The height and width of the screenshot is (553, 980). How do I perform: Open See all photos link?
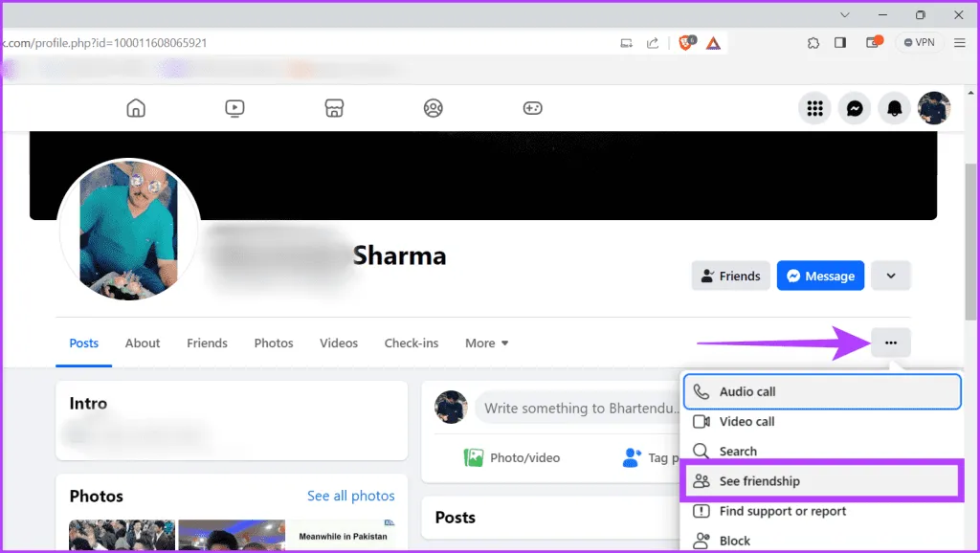pyautogui.click(x=350, y=496)
